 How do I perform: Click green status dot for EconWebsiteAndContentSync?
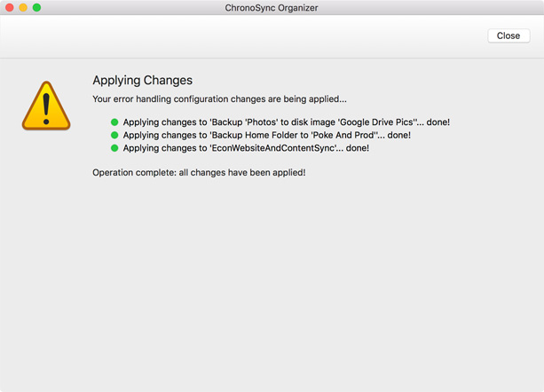tap(114, 148)
